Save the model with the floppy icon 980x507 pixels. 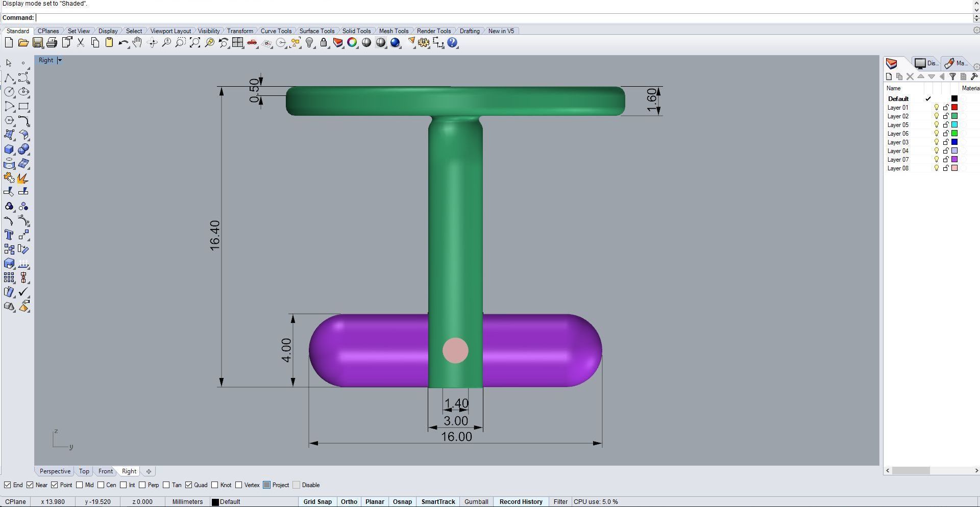(x=38, y=43)
